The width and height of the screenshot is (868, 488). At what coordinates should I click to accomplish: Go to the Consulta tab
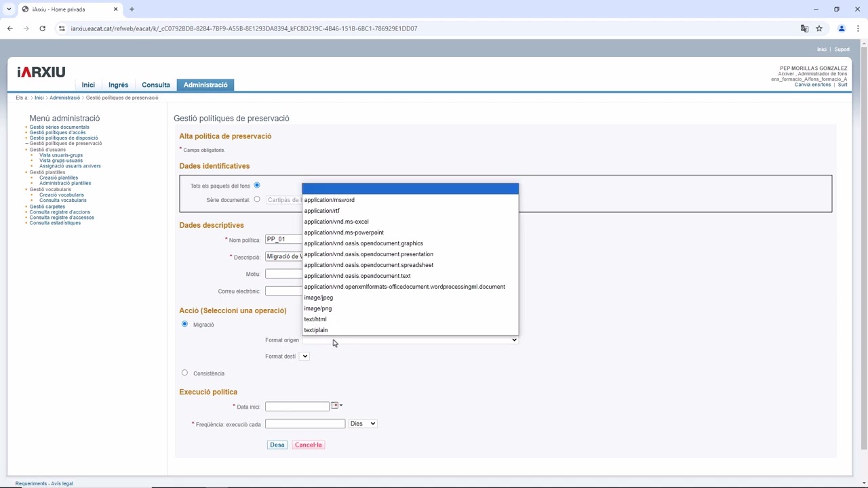click(156, 85)
